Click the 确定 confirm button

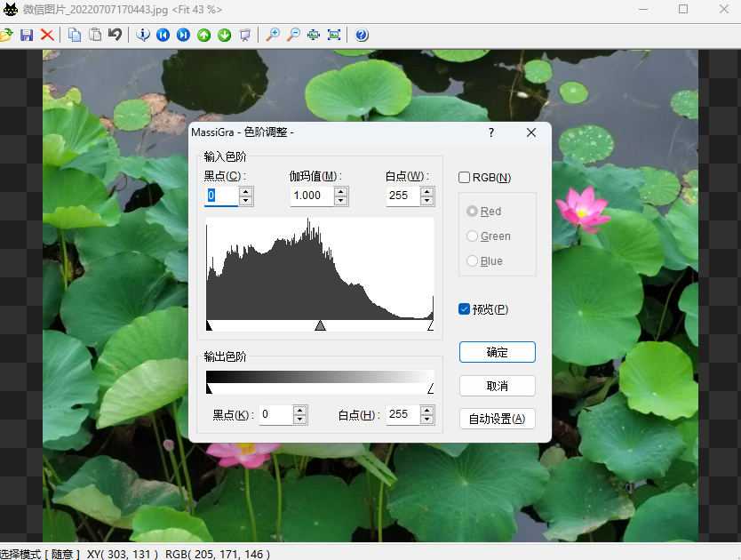tap(497, 352)
